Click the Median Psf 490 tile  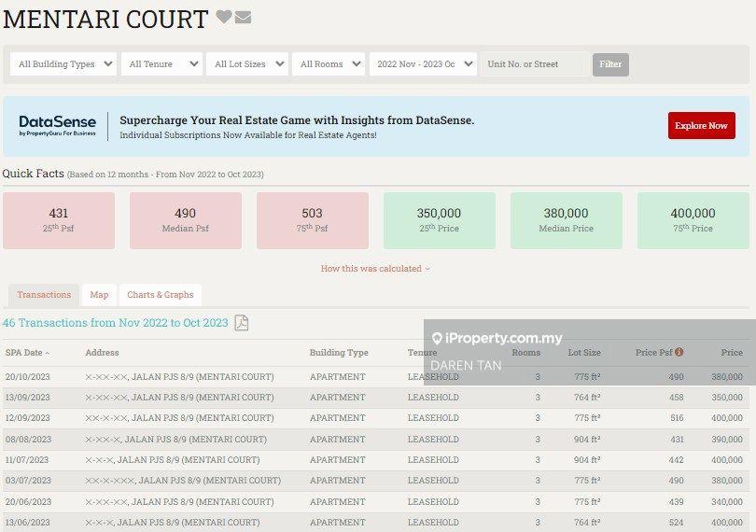(x=185, y=220)
